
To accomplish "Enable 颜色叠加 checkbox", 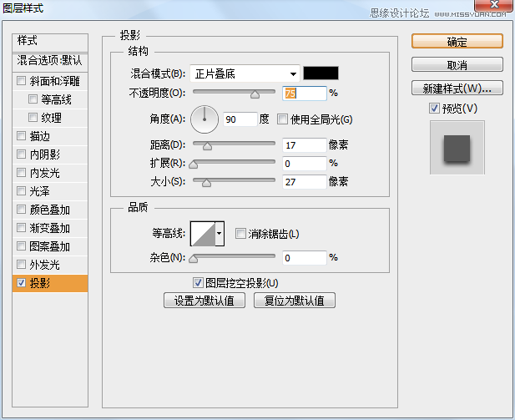I will (22, 210).
